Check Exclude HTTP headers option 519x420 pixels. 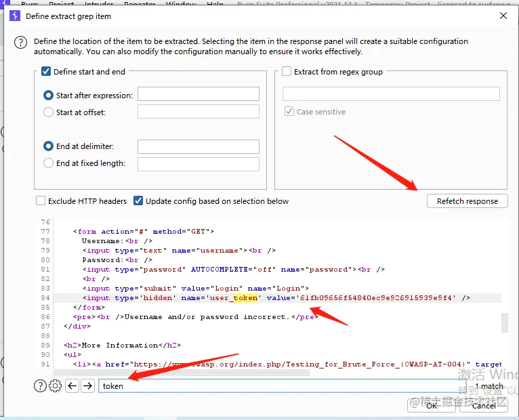41,201
